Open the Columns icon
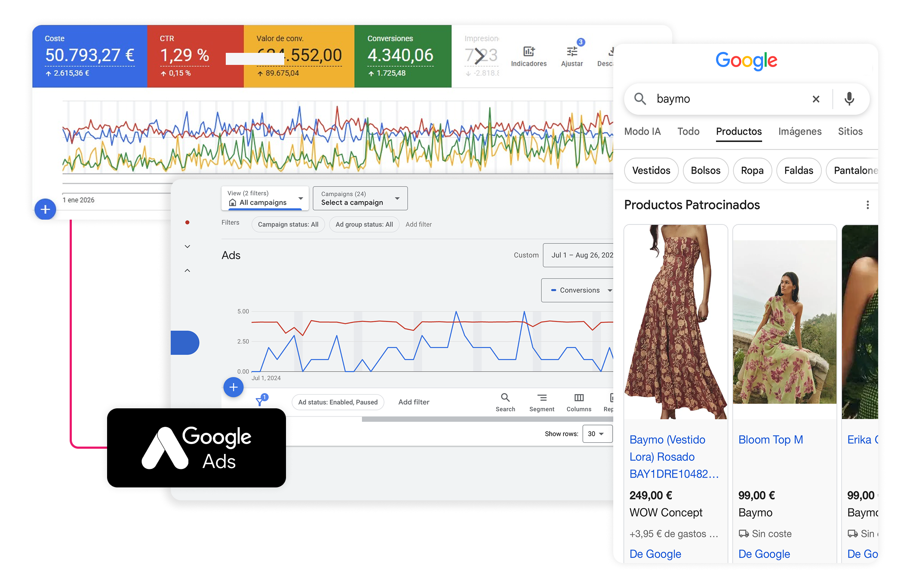 579,398
